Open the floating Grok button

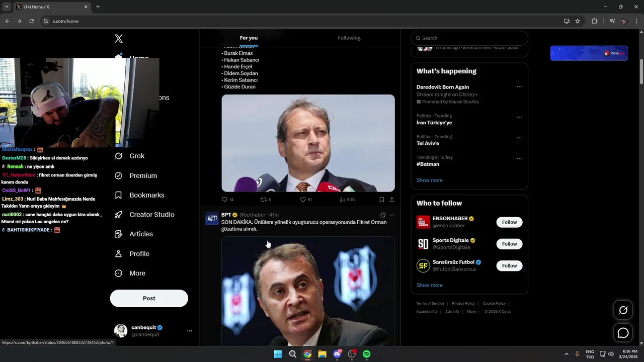[x=623, y=310]
